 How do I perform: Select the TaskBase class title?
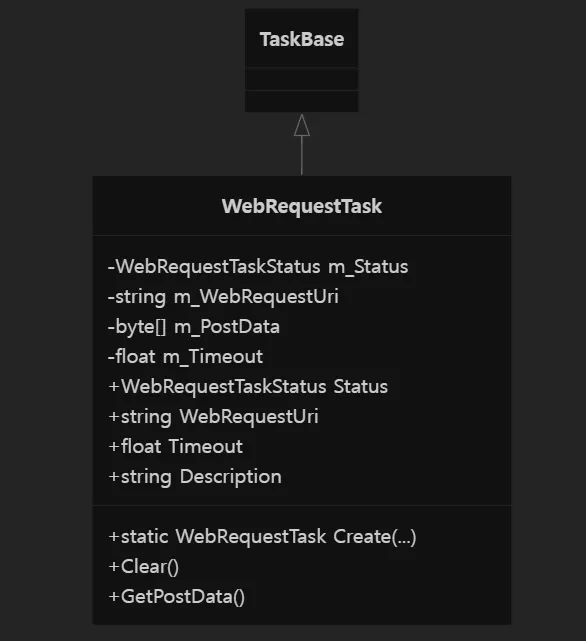coord(302,39)
